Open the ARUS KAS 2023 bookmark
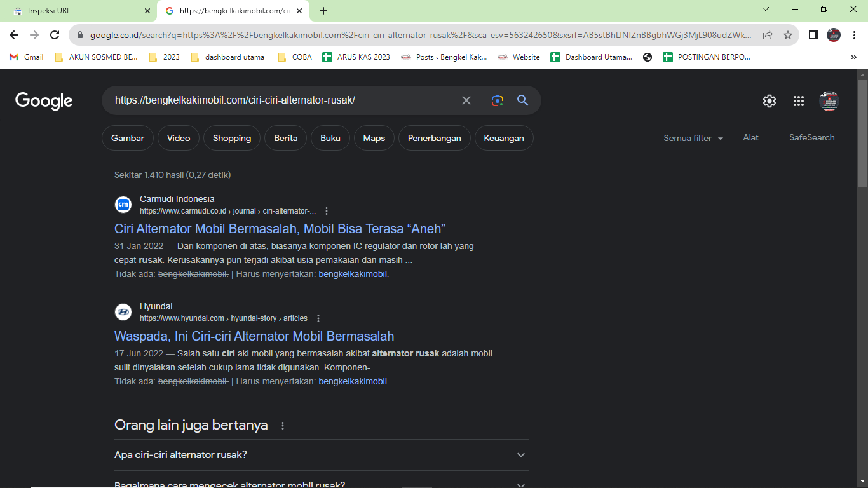The width and height of the screenshot is (868, 488). pos(356,57)
